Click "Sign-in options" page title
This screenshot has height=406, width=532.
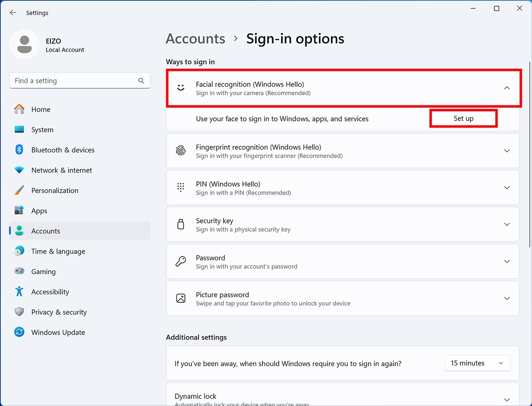295,39
